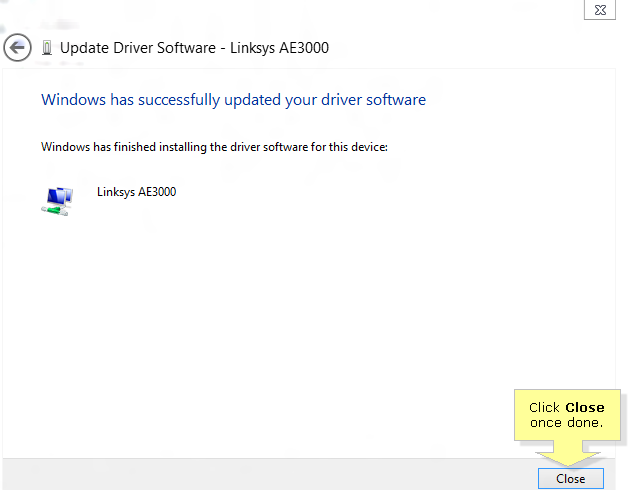Image resolution: width=630 pixels, height=490 pixels.
Task: Select the 'Linksys AE3000' device name text
Action: [x=137, y=192]
